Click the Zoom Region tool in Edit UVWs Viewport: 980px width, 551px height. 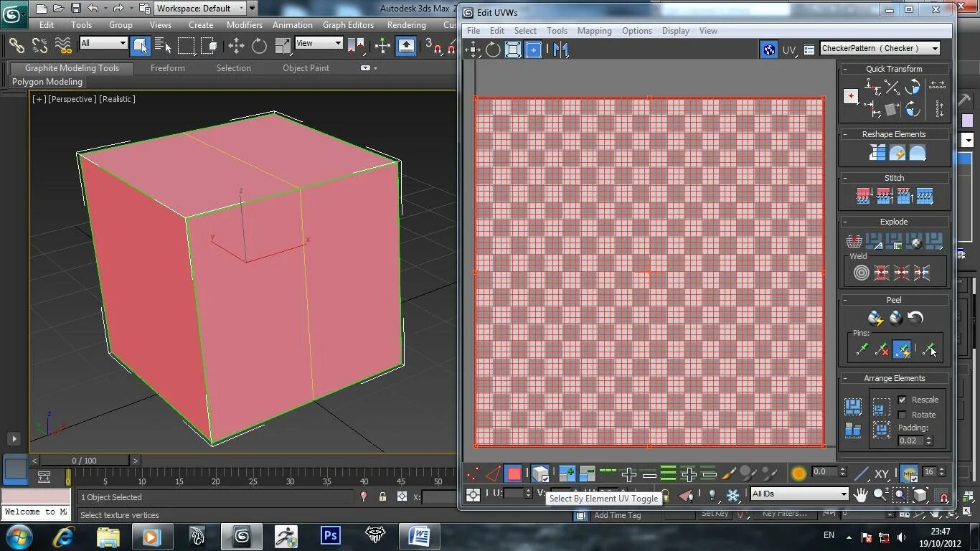[x=900, y=494]
